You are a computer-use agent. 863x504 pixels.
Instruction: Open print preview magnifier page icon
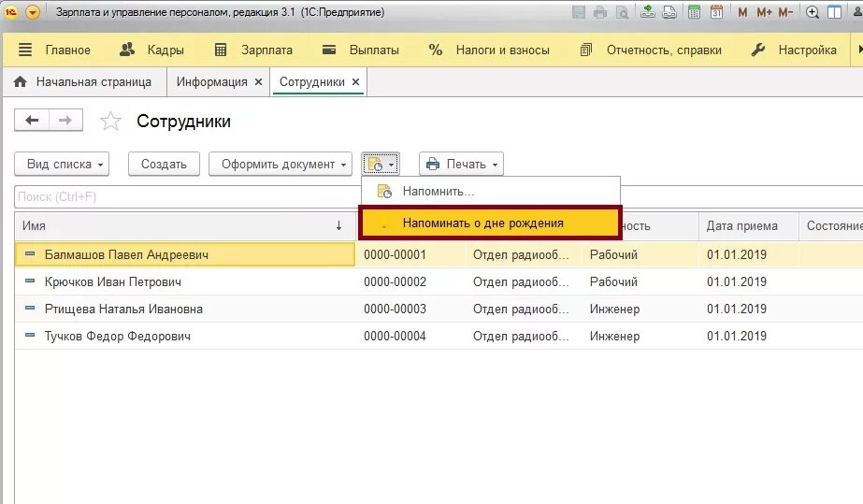pyautogui.click(x=622, y=11)
